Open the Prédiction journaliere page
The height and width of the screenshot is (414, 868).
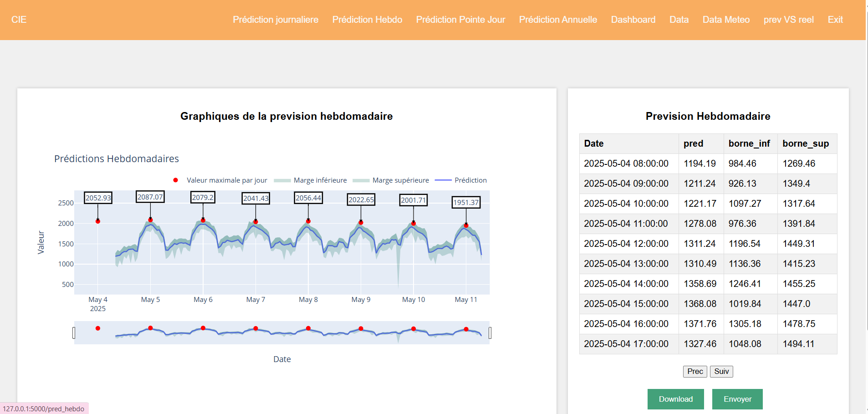(276, 20)
